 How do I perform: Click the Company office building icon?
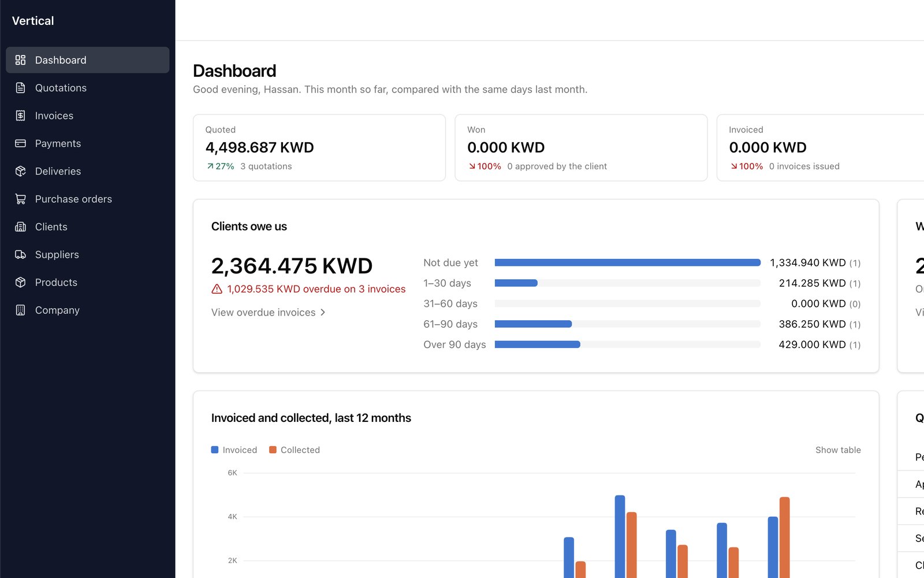(x=20, y=310)
